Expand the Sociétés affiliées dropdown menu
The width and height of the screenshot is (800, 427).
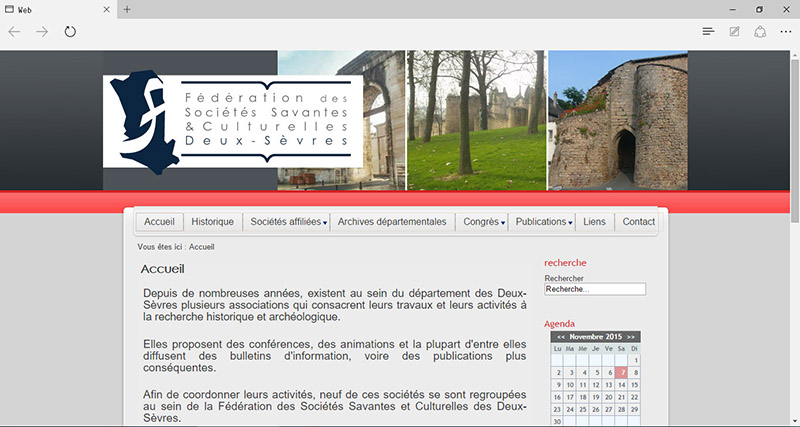pos(289,222)
